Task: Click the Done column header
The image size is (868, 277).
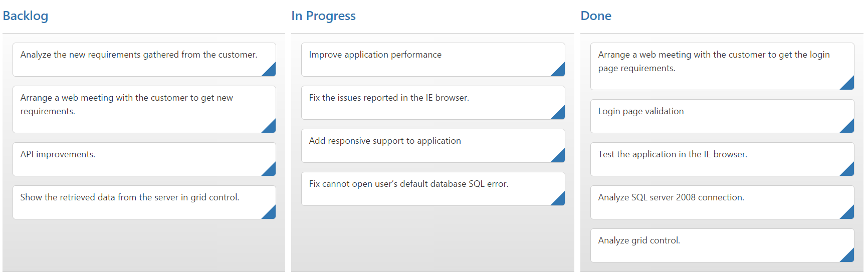Action: pos(595,16)
